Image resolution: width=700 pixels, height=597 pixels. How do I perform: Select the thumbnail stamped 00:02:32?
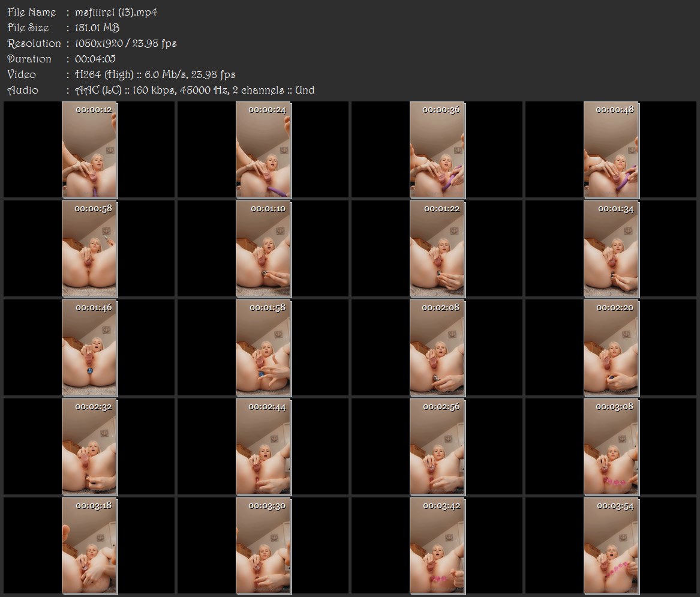[x=89, y=447]
